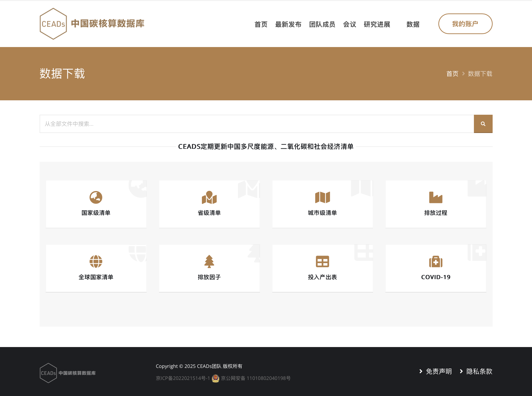The width and height of the screenshot is (532, 396).
Task: Open the wireframe globe icon for 全球国家清单
Action: coord(96,261)
